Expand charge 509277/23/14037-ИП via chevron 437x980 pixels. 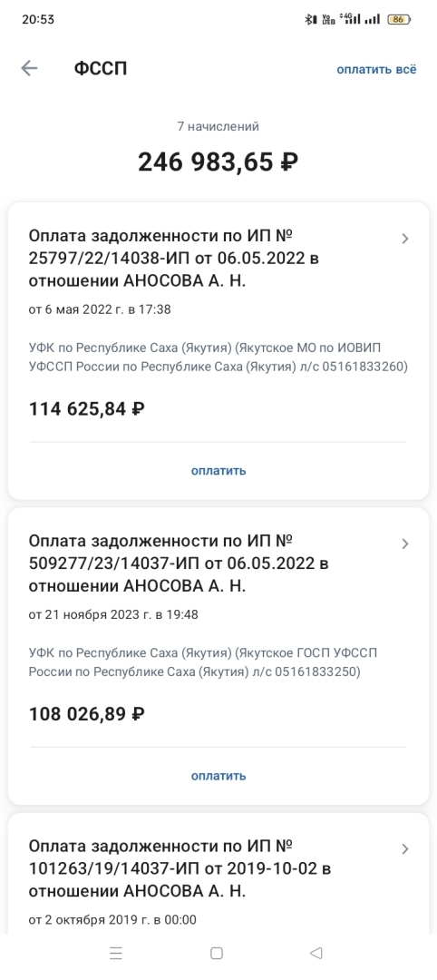coord(405,544)
